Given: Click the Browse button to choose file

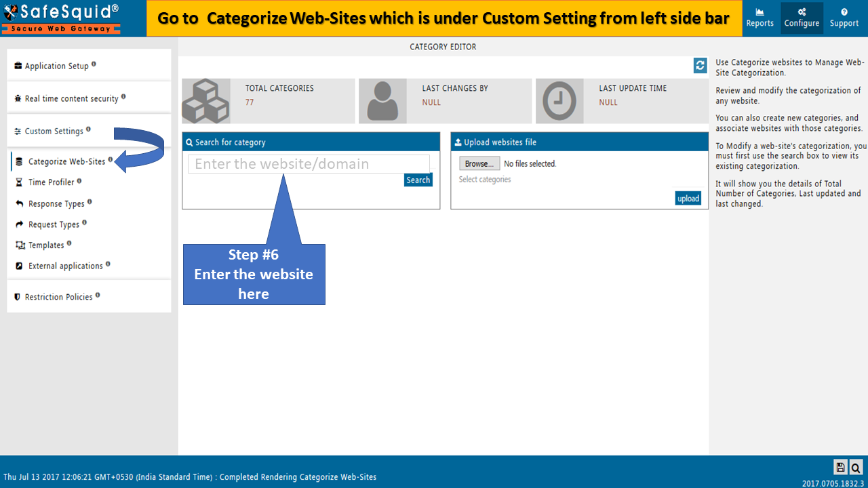Looking at the screenshot, I should 479,164.
